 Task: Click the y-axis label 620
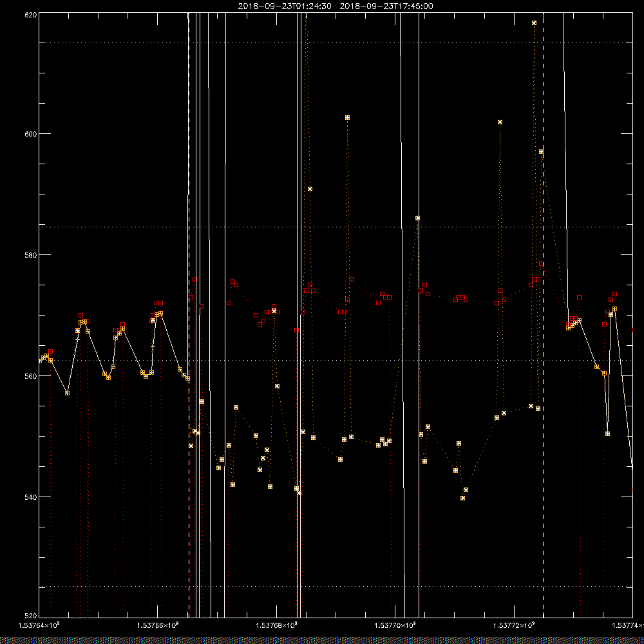coord(31,14)
